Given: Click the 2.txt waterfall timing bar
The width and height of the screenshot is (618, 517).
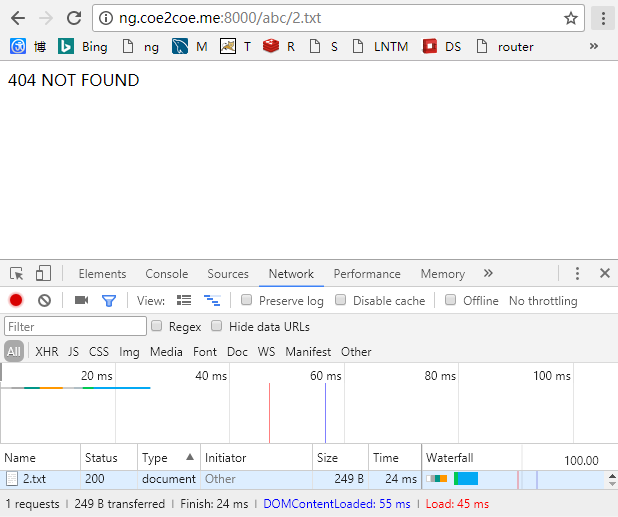Looking at the screenshot, I should pyautogui.click(x=452, y=479).
